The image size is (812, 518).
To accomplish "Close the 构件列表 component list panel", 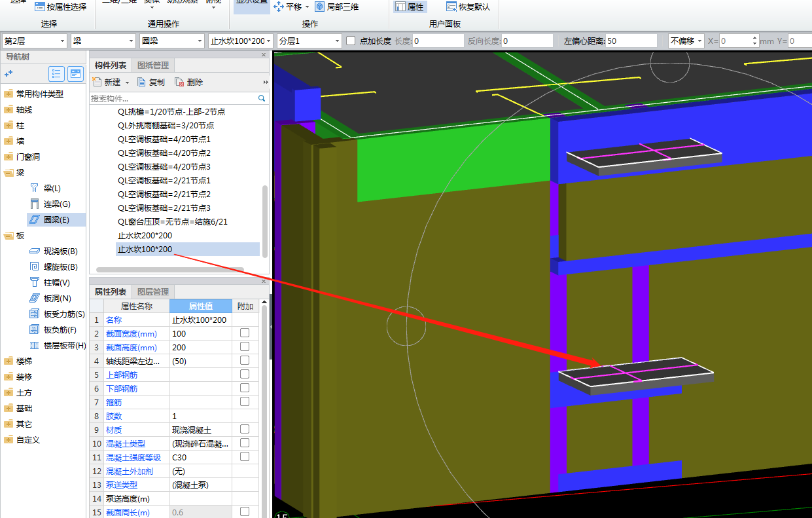I will [x=264, y=55].
